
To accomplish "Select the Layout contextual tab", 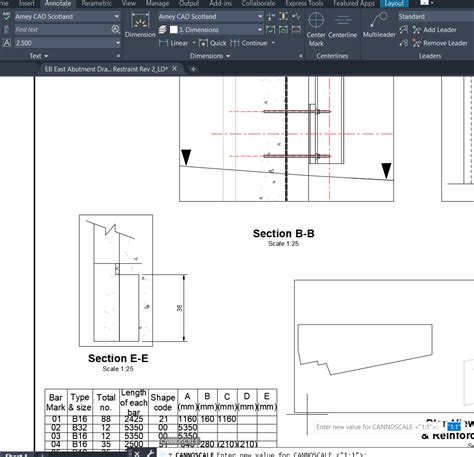I will [x=394, y=3].
